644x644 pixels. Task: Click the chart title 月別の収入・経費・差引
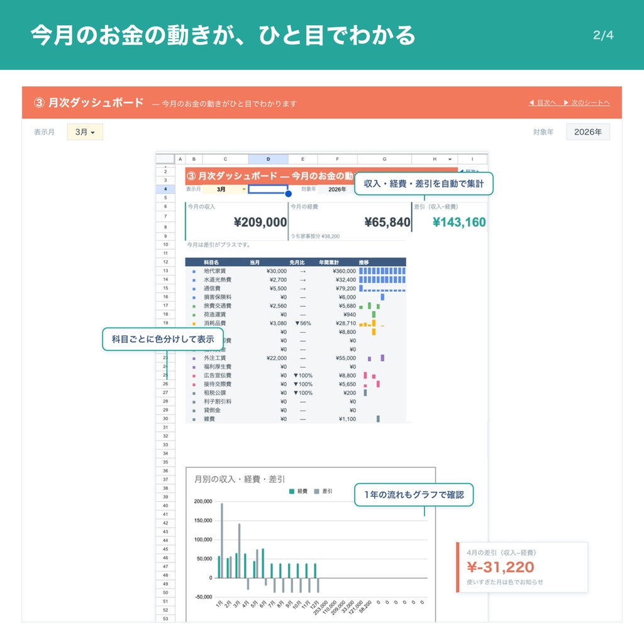[x=240, y=479]
